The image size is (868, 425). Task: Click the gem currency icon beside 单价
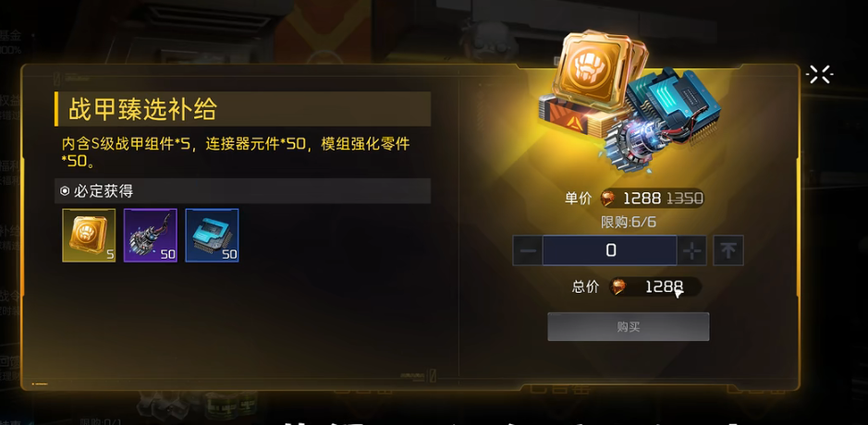click(x=608, y=198)
